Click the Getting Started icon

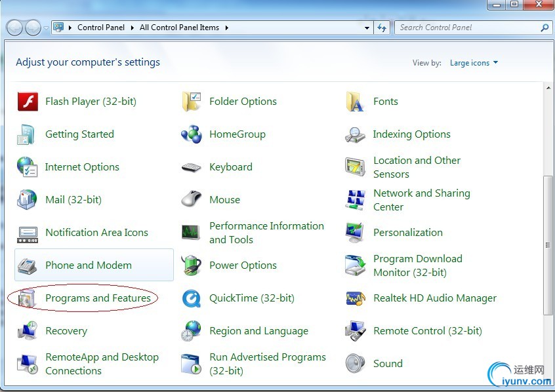(26, 134)
